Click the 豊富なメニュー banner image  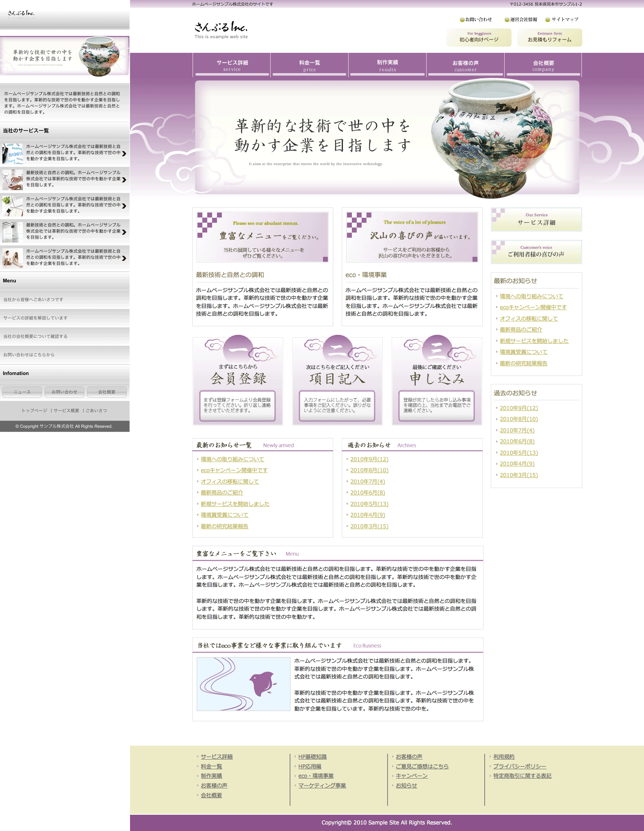262,237
